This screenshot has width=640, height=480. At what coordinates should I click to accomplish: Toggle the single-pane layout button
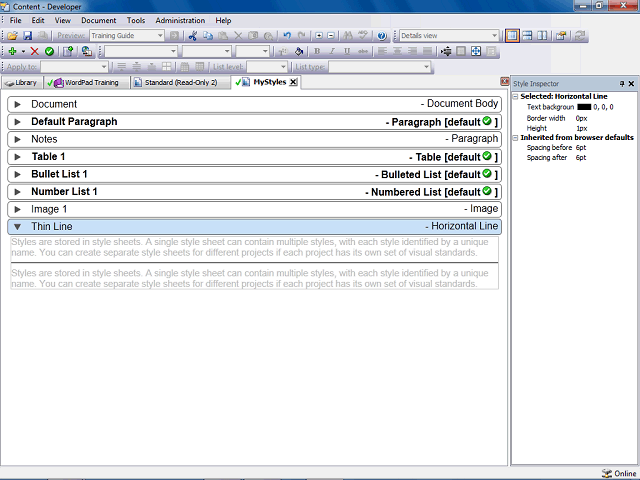512,36
